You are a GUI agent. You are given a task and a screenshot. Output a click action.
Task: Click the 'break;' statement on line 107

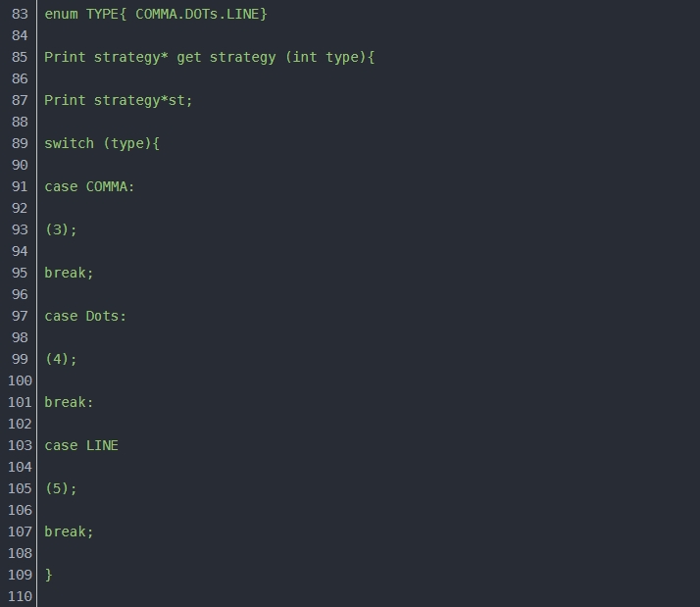click(x=69, y=531)
